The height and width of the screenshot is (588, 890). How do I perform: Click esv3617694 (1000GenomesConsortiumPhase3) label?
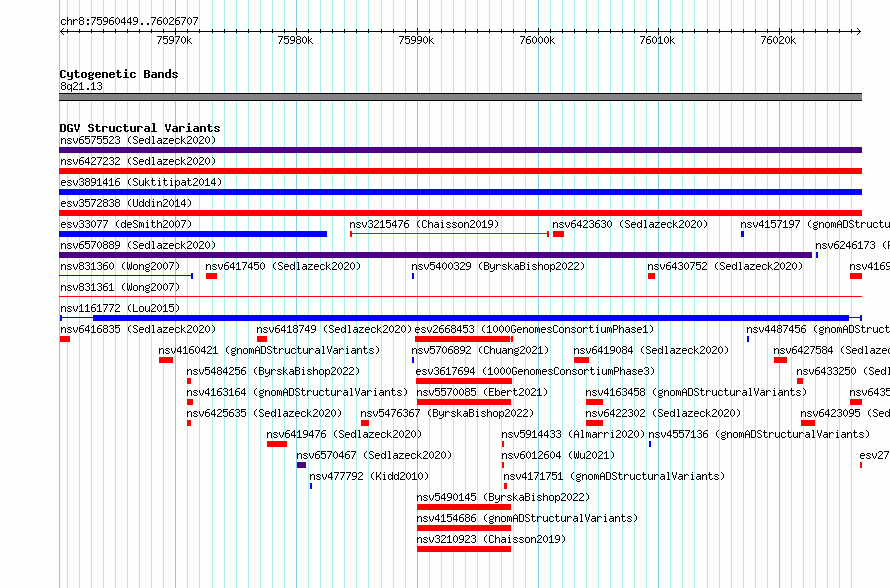pos(535,371)
